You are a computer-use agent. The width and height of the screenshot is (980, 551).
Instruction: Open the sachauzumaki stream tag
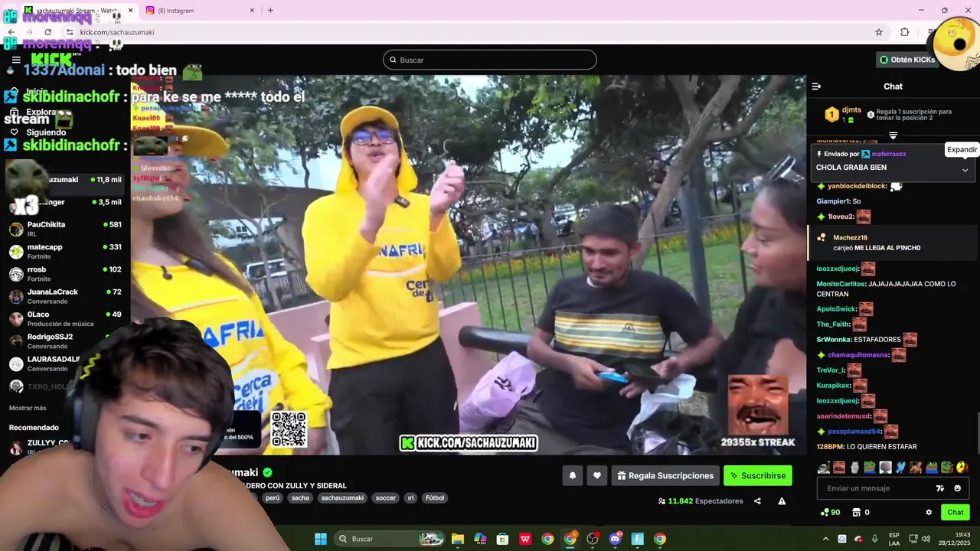point(342,497)
